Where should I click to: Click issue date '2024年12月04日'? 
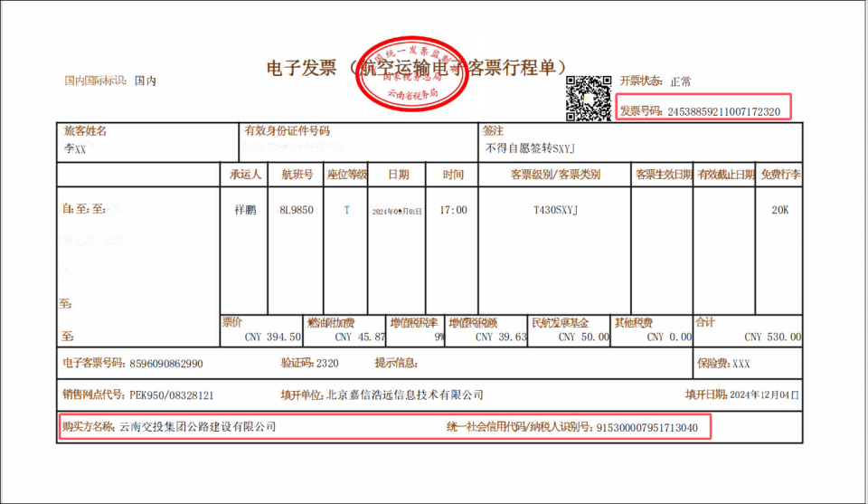pyautogui.click(x=765, y=395)
